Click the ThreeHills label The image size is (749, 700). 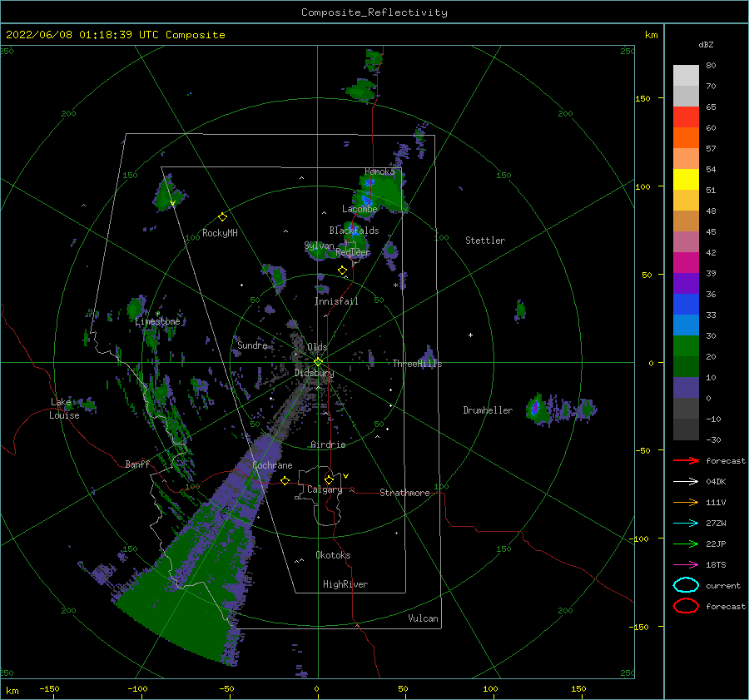[x=417, y=364]
